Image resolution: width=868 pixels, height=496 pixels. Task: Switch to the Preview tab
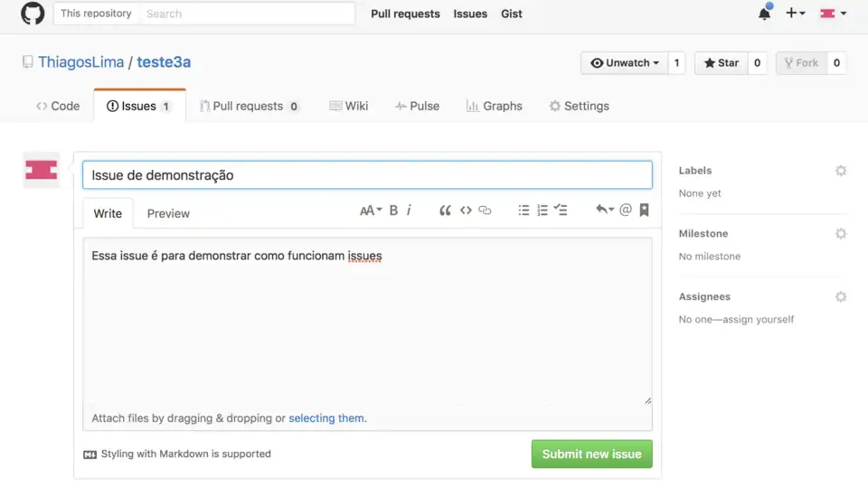(x=168, y=214)
